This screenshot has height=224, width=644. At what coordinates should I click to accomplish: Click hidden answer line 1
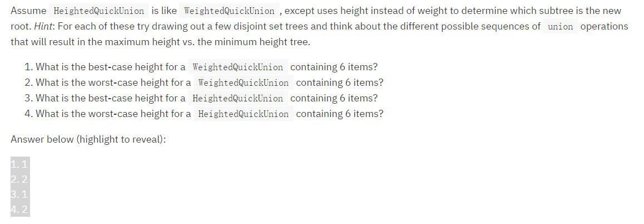coord(19,164)
